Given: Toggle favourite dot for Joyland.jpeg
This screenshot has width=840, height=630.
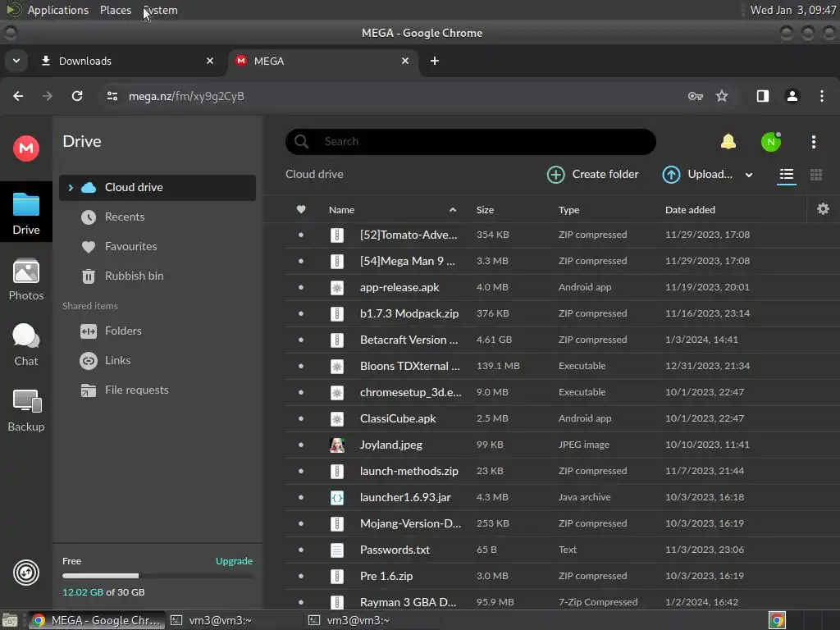Looking at the screenshot, I should point(301,445).
